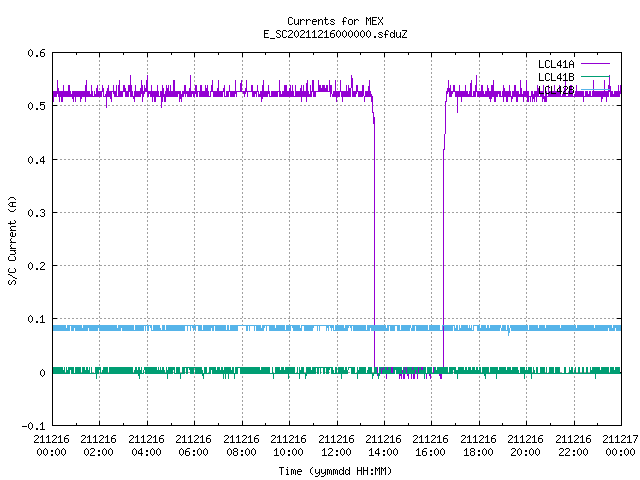This screenshot has width=640, height=480.
Task: Click the x-axis tick 211216 10:00
Action: pyautogui.click(x=288, y=446)
